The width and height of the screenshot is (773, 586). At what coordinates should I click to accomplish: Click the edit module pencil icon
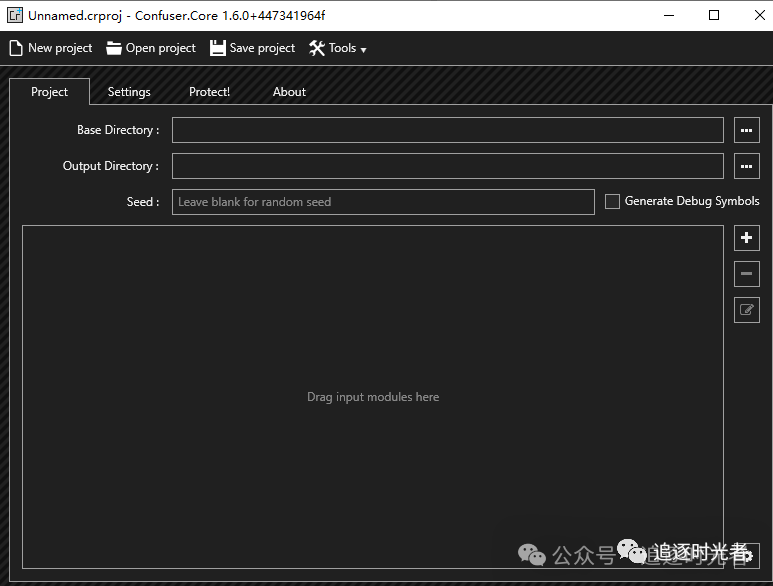[x=746, y=310]
